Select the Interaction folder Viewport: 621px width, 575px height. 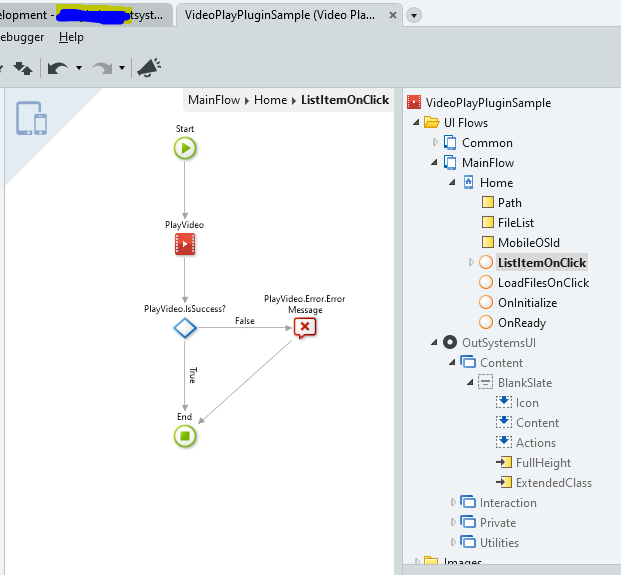(x=508, y=503)
